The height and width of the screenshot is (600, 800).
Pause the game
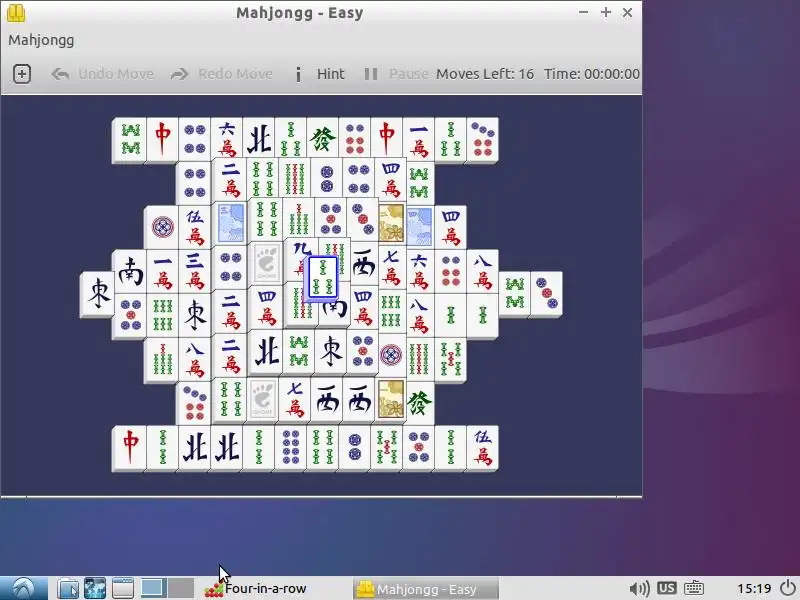point(396,74)
